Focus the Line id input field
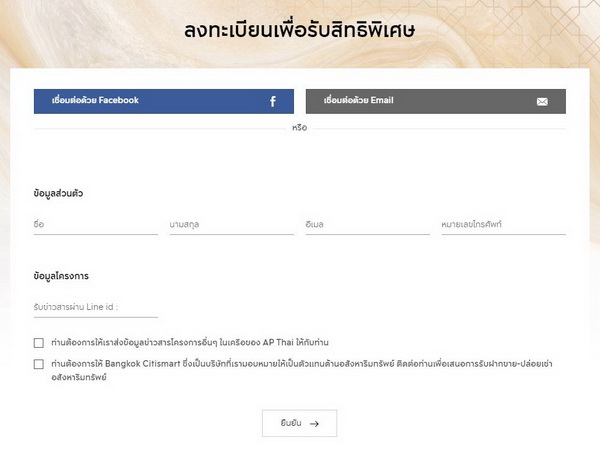 pyautogui.click(x=96, y=308)
